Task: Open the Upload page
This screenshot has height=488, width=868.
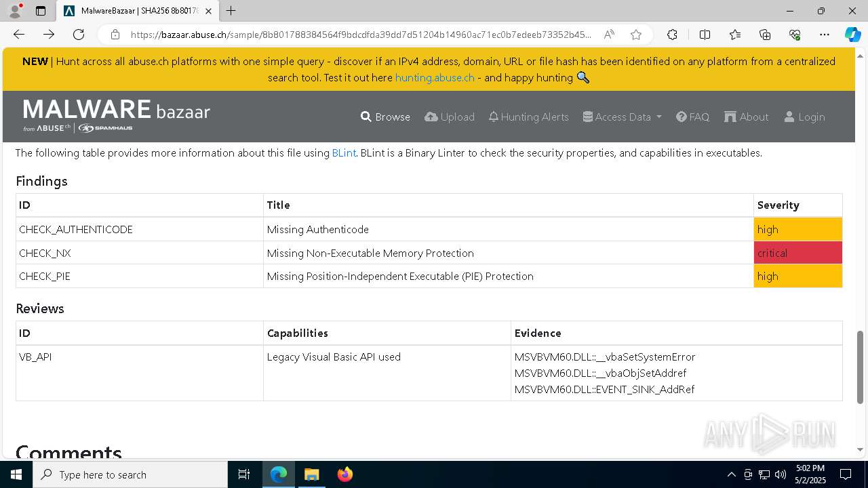Action: [x=450, y=117]
